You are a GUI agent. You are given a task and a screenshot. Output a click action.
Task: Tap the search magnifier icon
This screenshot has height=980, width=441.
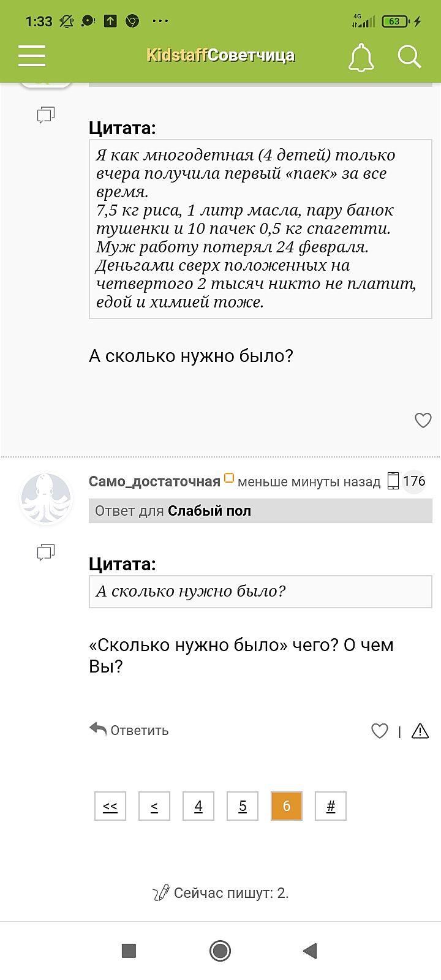tap(409, 57)
